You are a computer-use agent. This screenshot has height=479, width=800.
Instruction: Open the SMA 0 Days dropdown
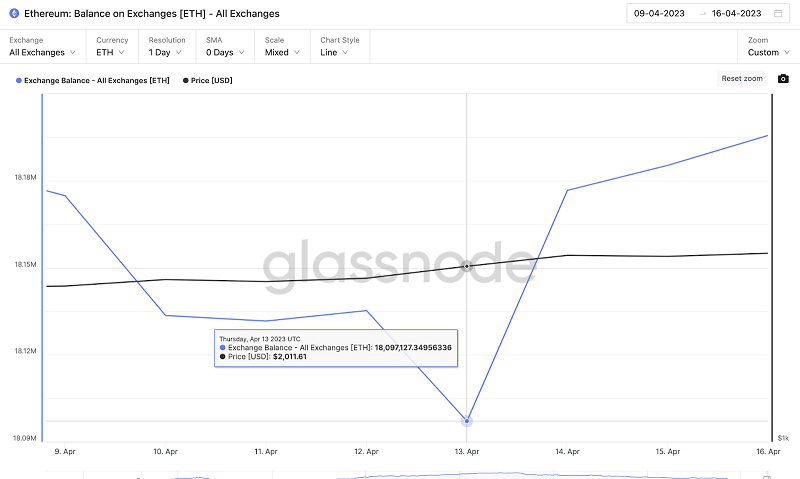(x=225, y=52)
